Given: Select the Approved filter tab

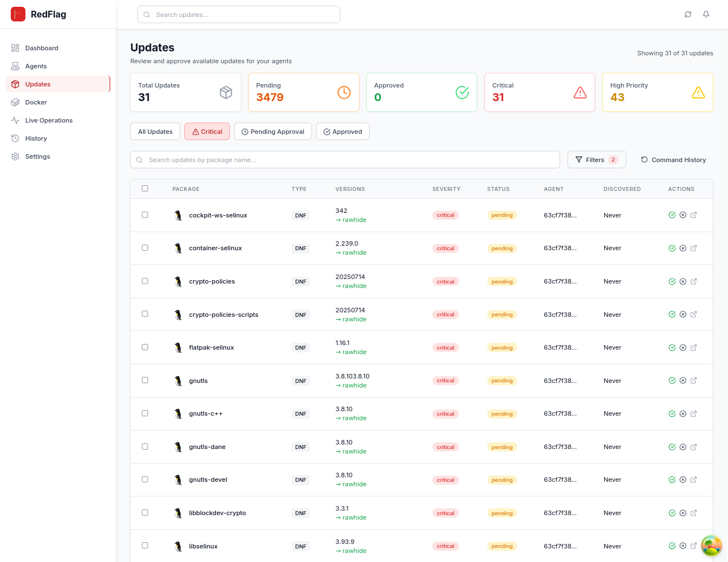Looking at the screenshot, I should tap(343, 131).
